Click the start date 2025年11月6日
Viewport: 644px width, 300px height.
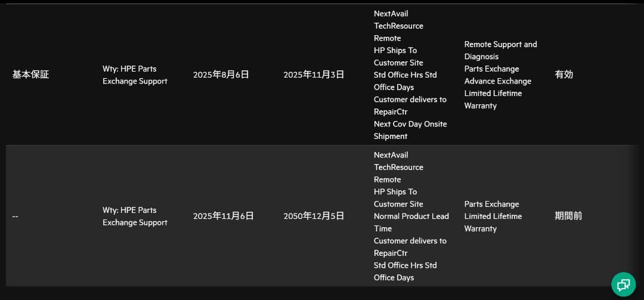pyautogui.click(x=223, y=217)
